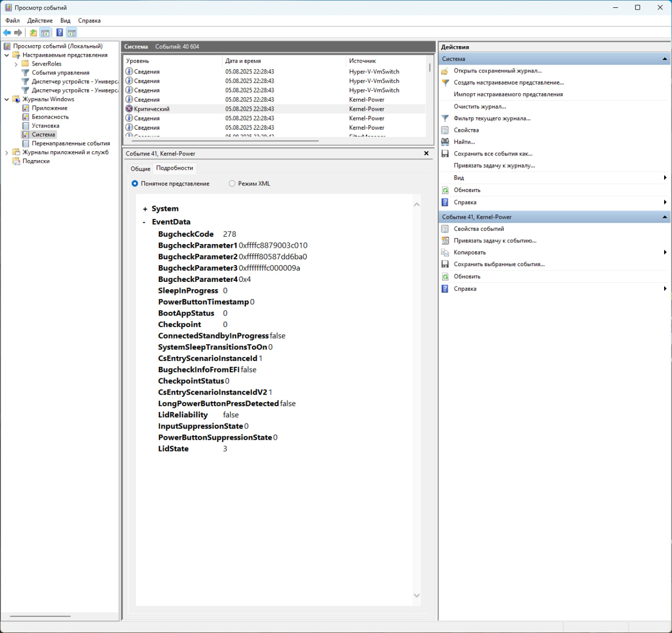
Task: Select Безопасность log in tree
Action: tap(50, 117)
